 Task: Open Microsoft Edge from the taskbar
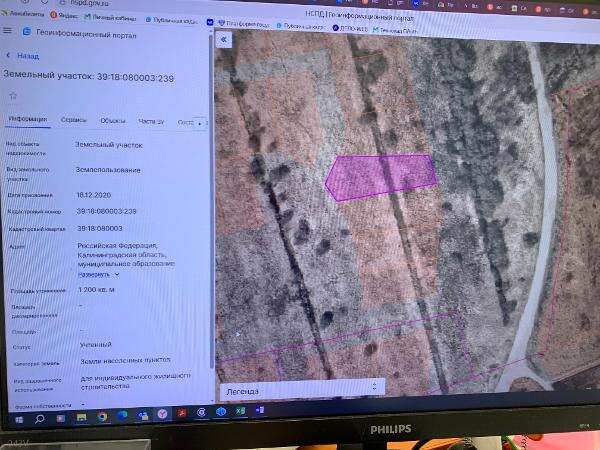click(x=122, y=415)
